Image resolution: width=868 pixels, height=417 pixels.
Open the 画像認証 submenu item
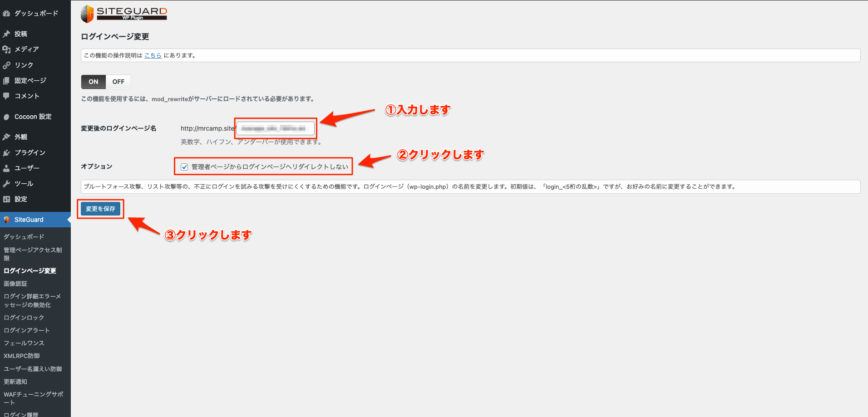(16, 283)
